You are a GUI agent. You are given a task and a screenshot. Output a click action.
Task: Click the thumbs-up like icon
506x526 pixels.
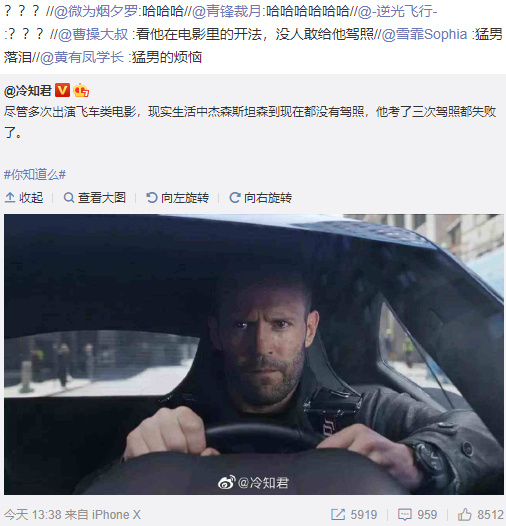coord(465,514)
